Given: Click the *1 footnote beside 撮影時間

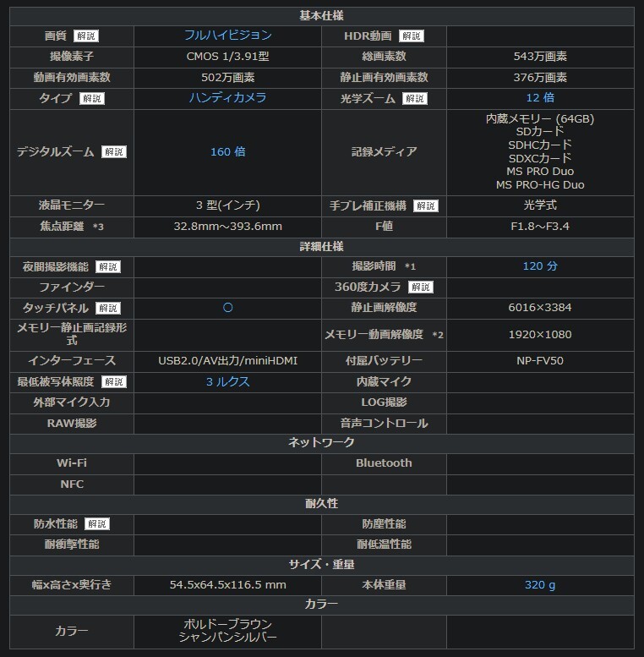Looking at the screenshot, I should click(x=411, y=267).
